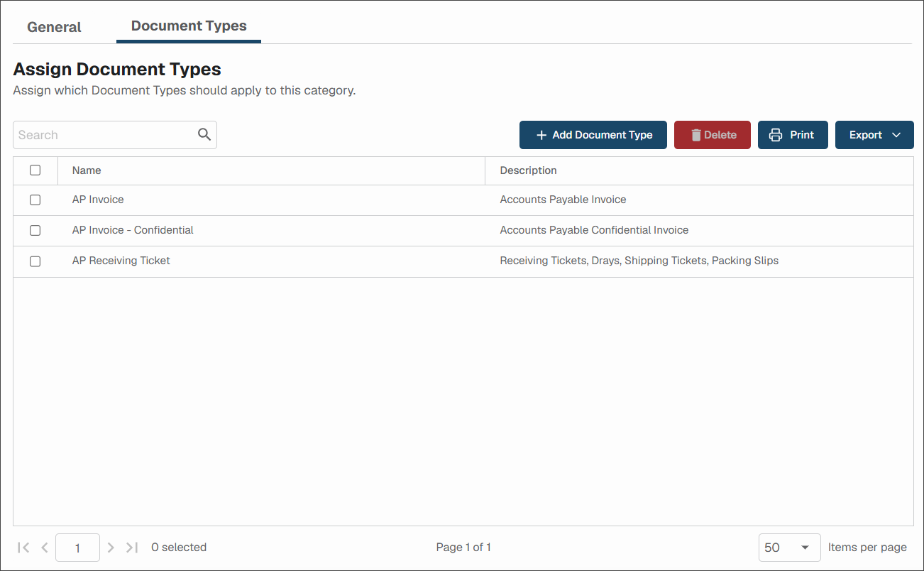Click the '0 selected' status text
The image size is (924, 571).
[179, 548]
